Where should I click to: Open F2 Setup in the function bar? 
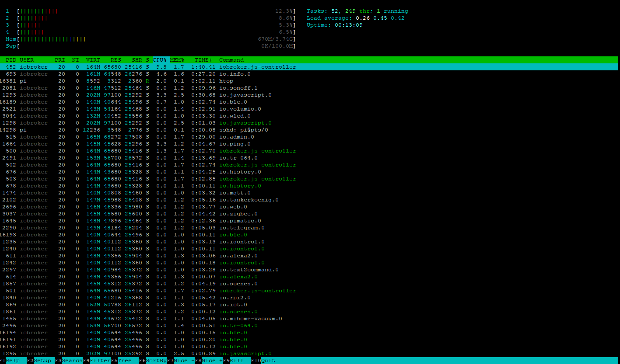[41, 361]
